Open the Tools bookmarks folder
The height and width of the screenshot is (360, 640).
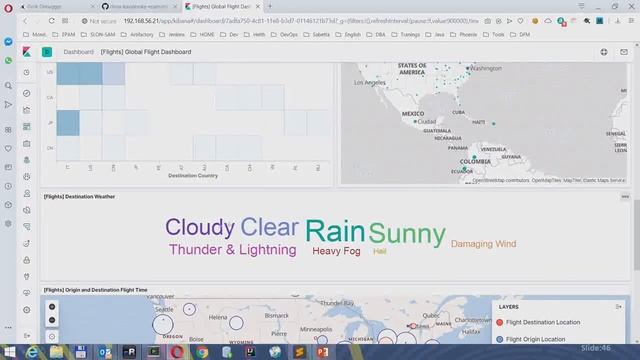[x=493, y=35]
